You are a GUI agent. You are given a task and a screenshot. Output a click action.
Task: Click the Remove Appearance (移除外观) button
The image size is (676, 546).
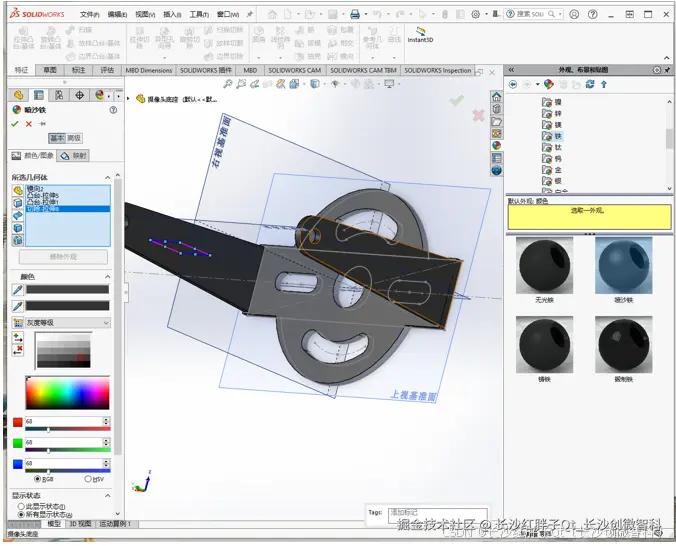coord(63,257)
